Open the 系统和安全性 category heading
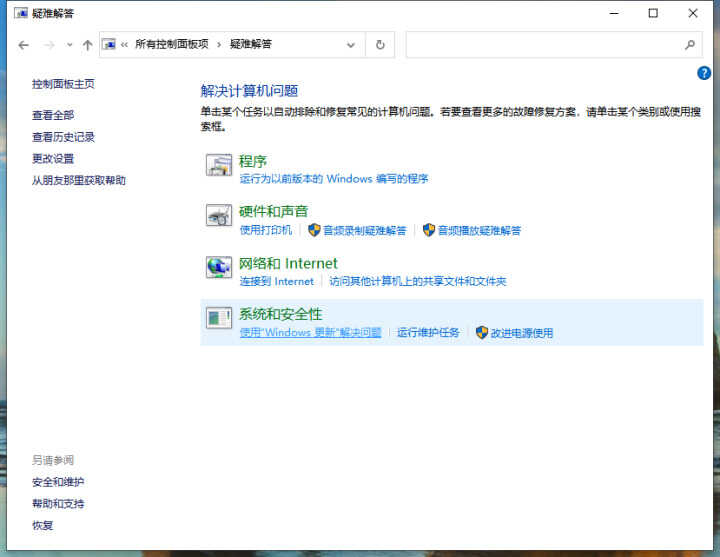This screenshot has width=720, height=557. pos(280,314)
